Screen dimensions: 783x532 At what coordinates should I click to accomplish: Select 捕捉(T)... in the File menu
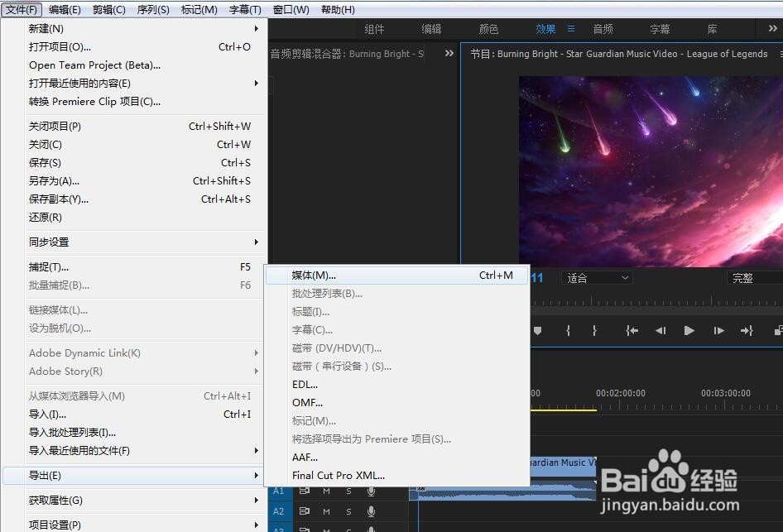(x=134, y=267)
